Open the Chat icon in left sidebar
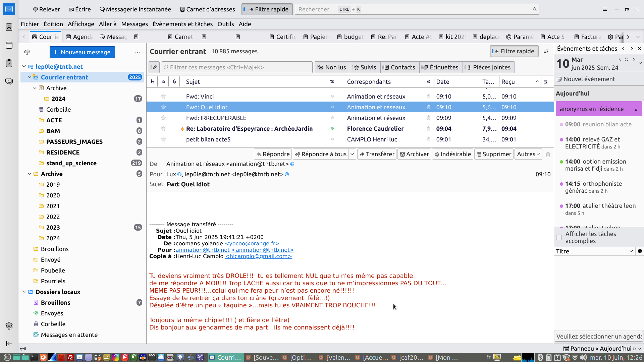Image resolution: width=644 pixels, height=362 pixels. pyautogui.click(x=9, y=81)
